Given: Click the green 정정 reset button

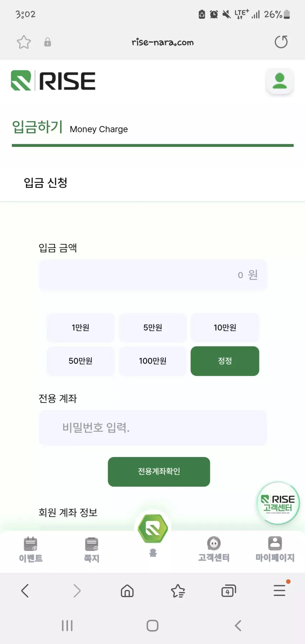Looking at the screenshot, I should coord(225,361).
